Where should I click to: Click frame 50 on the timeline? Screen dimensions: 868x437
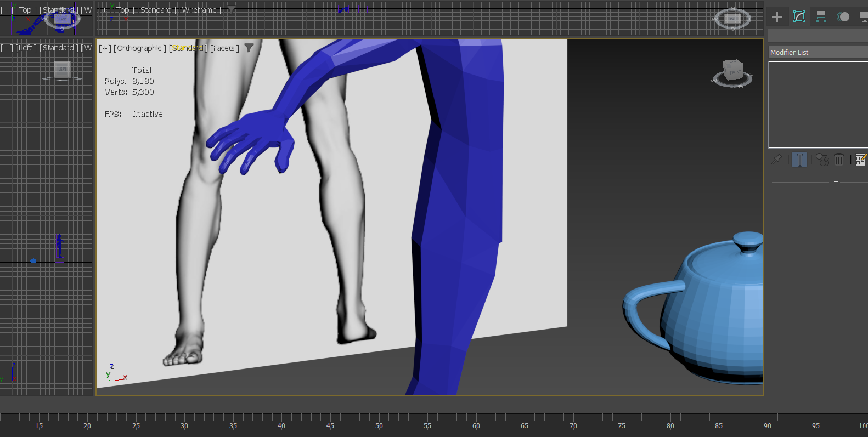(x=379, y=425)
